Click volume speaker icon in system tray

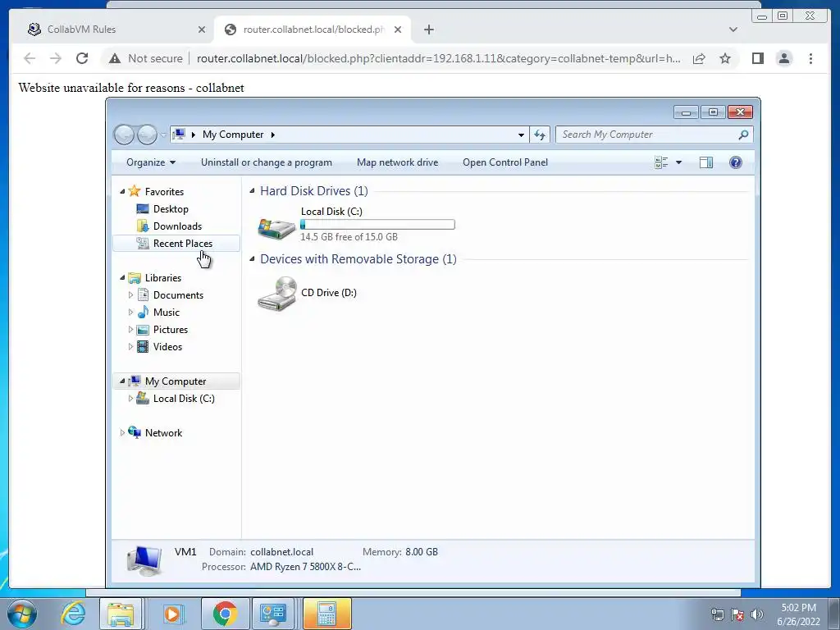pos(757,614)
